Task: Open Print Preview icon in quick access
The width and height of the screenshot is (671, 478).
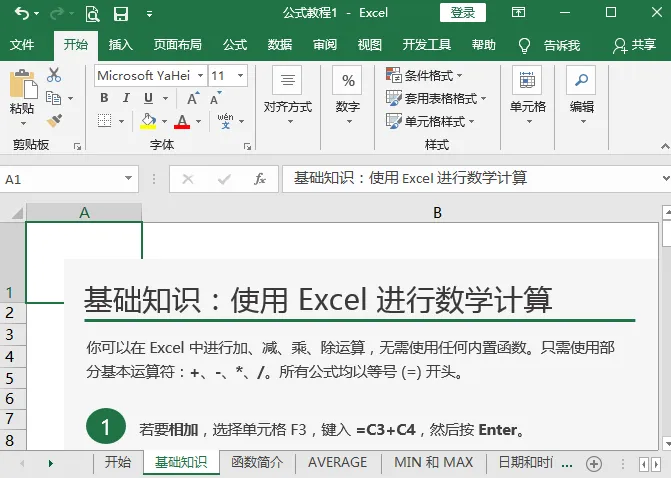Action: [x=92, y=14]
